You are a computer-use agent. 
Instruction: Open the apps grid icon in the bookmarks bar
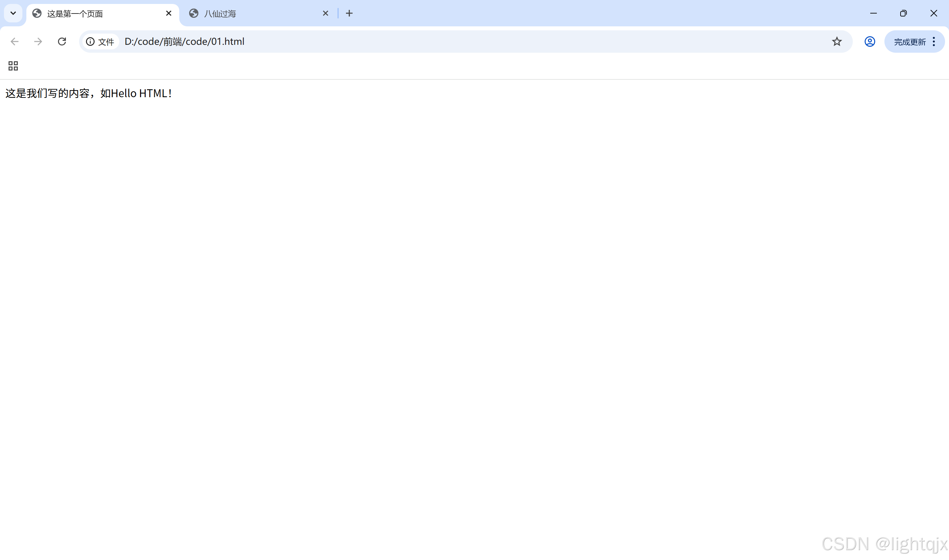point(13,66)
